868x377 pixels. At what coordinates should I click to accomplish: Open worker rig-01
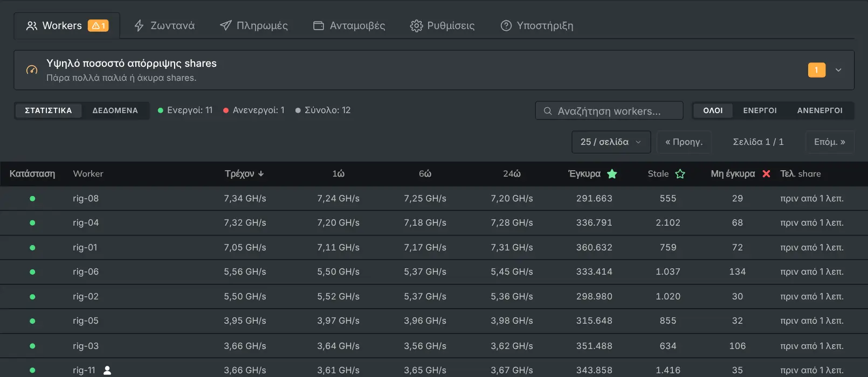pos(85,248)
